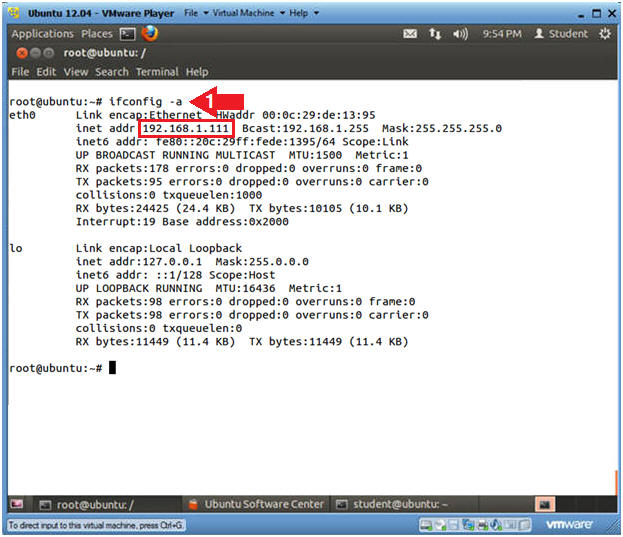The width and height of the screenshot is (623, 537).
Task: Open the Student user menu
Action: point(561,34)
